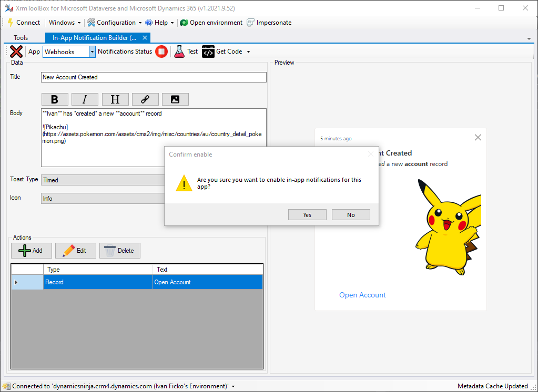Click the Help question mark icon
Viewport: 538px width, 392px height.
(x=149, y=23)
